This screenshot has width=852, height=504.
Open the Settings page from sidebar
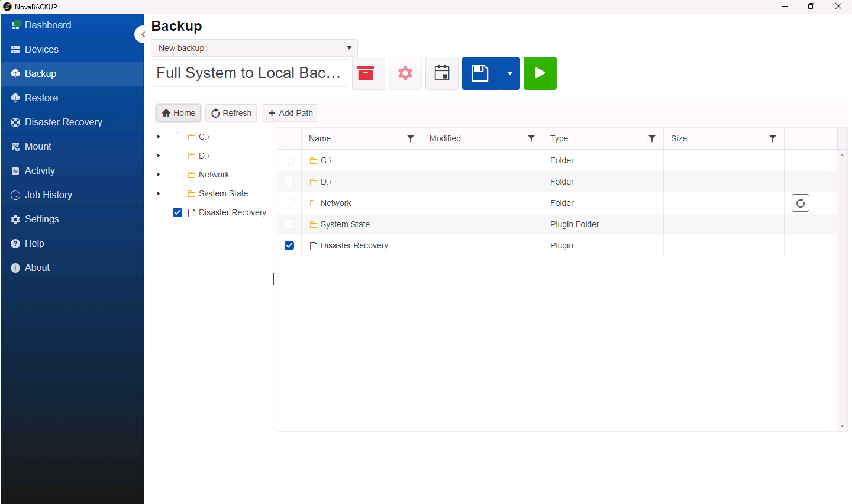point(72,219)
